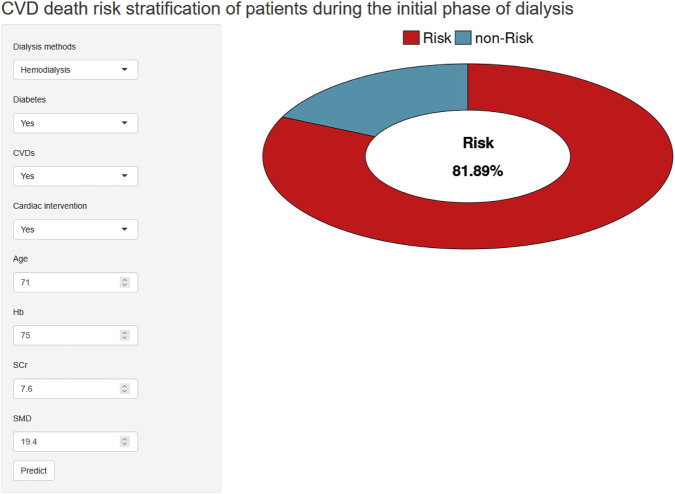Image resolution: width=675 pixels, height=494 pixels.
Task: Select the Hb value field
Action: 75,335
